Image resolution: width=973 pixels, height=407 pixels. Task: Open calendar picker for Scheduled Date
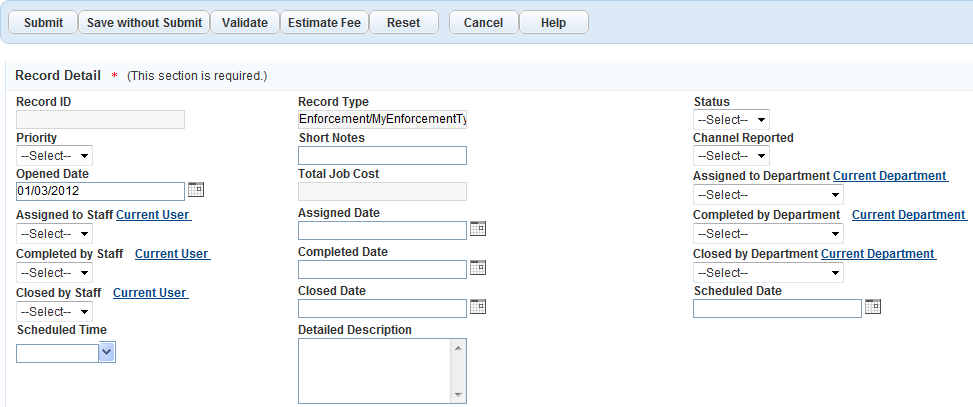coord(873,307)
